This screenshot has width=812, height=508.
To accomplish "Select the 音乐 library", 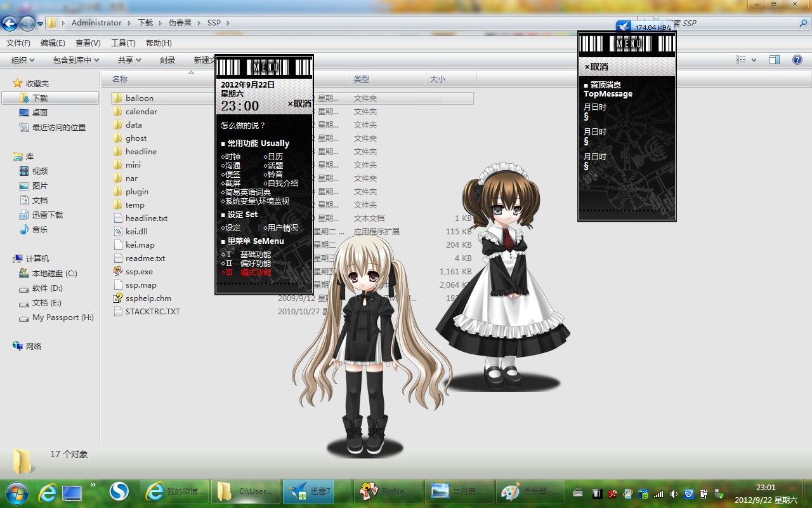I will tap(40, 230).
